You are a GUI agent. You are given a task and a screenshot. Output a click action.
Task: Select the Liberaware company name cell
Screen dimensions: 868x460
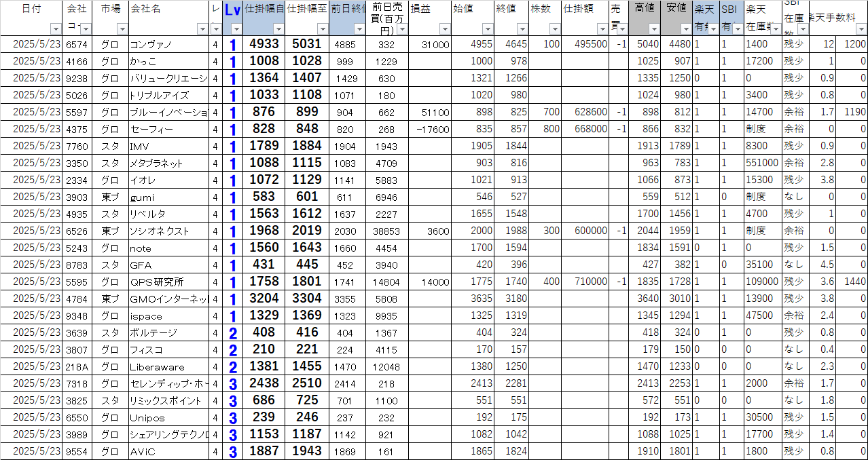(x=168, y=366)
